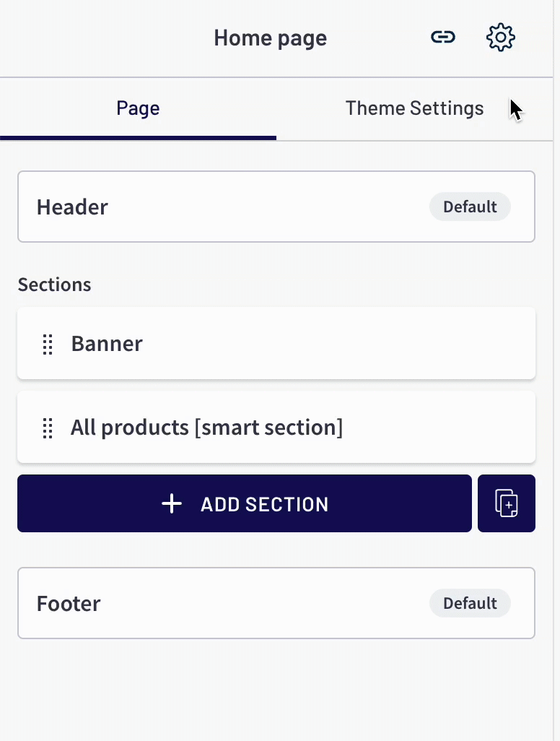Click the copy section icon button

pyautogui.click(x=507, y=503)
